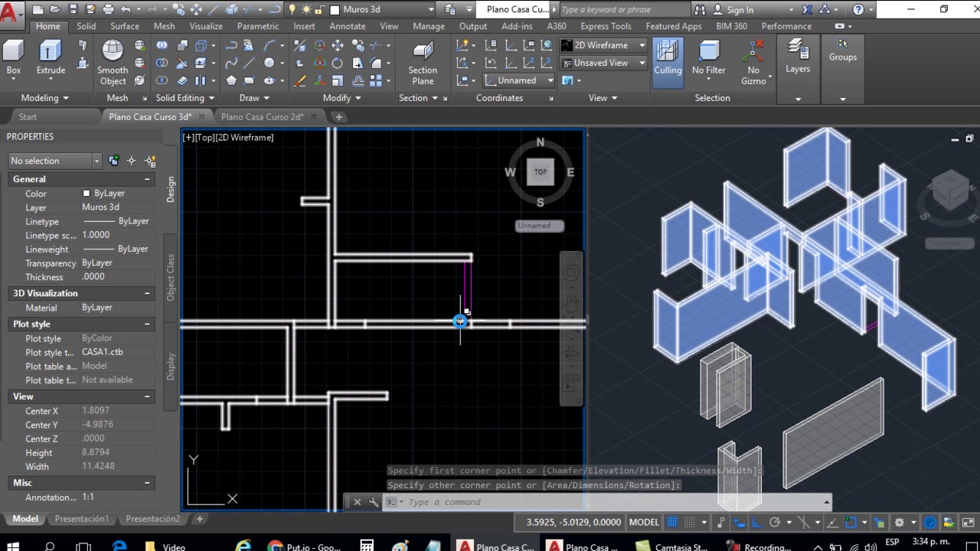The image size is (980, 551).
Task: Add a new drawing tab with plus
Action: pos(338,117)
